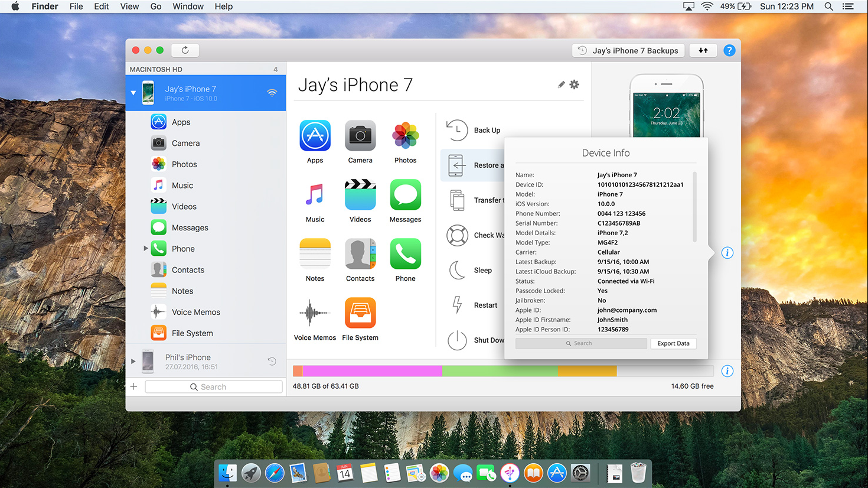Screen dimensions: 868x488
Task: Open the Finder menu
Action: pyautogui.click(x=45, y=6)
